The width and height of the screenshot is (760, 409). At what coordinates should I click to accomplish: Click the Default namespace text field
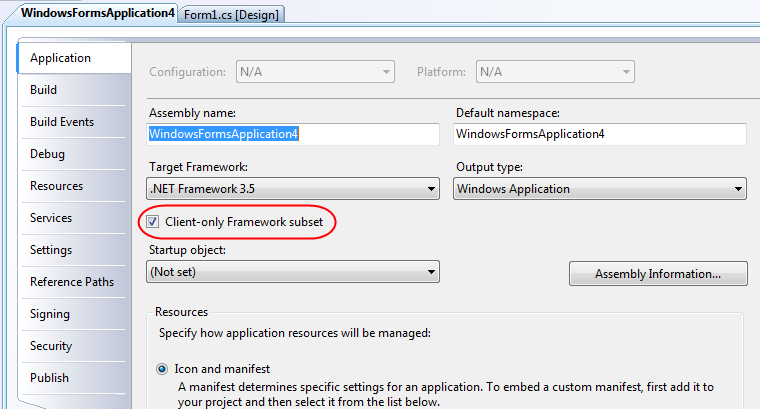coord(600,134)
